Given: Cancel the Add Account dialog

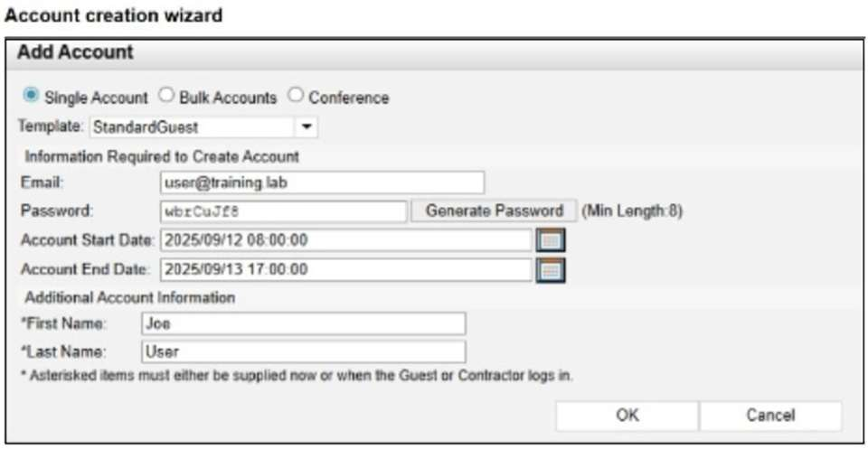Looking at the screenshot, I should pyautogui.click(x=770, y=416).
